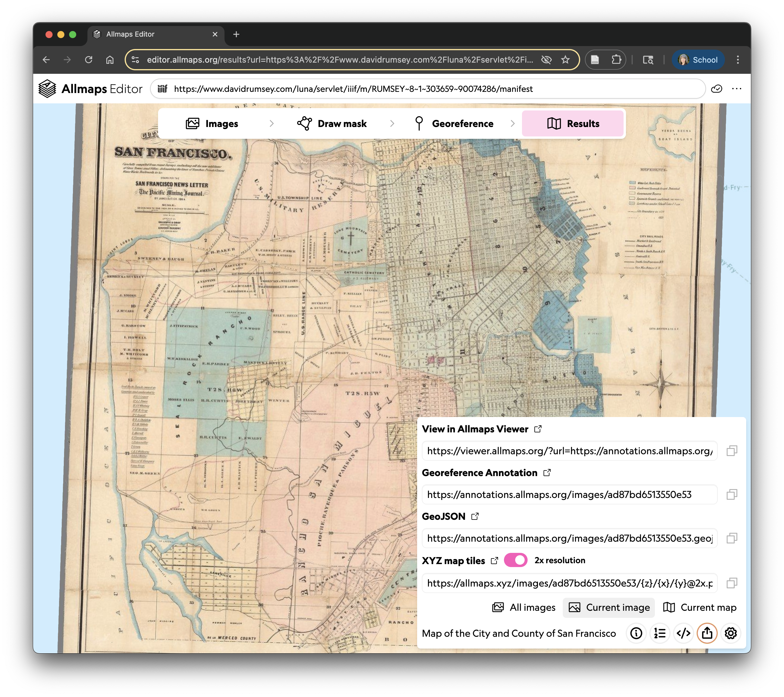Open the numbered maps list icon
Screen dimensions: 784x697
pyautogui.click(x=660, y=634)
